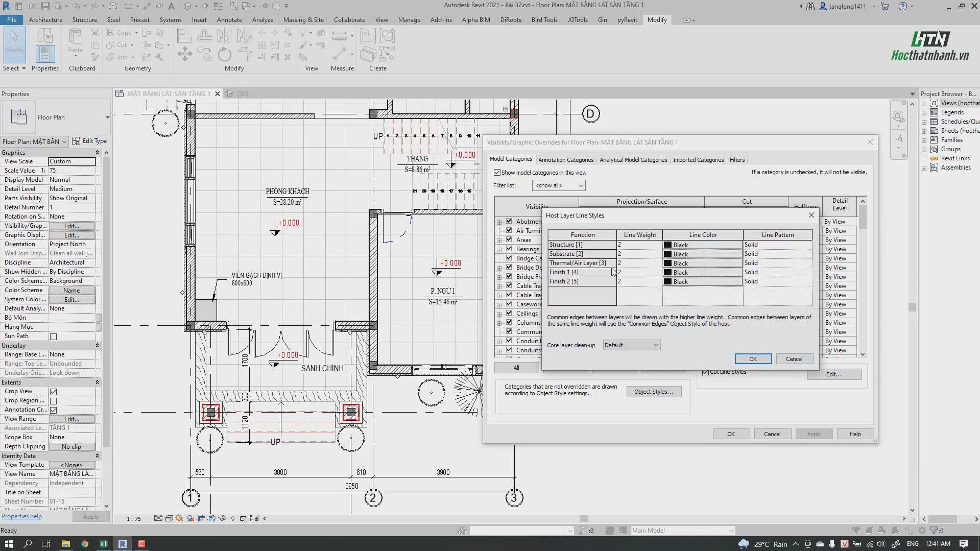The image size is (980, 551).
Task: Toggle Crop Region Visible checkbox in Properties
Action: click(53, 401)
